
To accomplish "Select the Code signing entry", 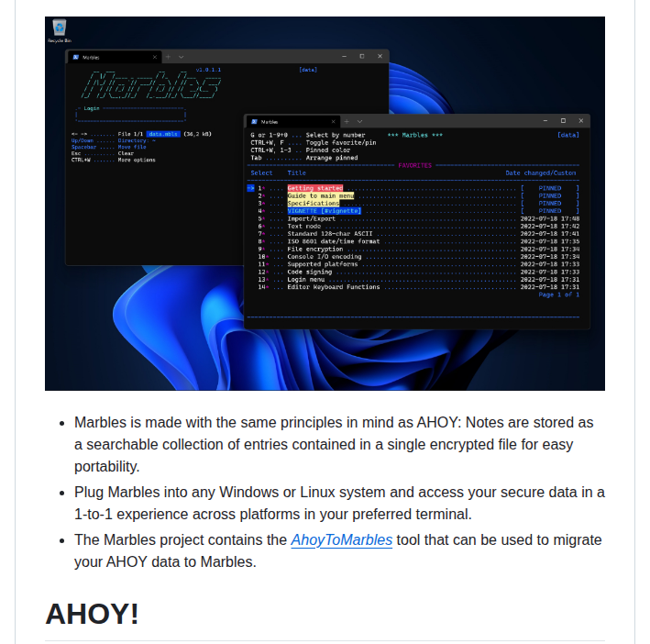I will [310, 272].
